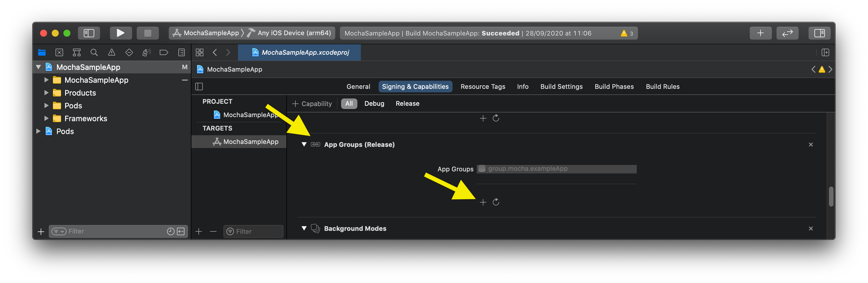Open the build warnings indicator in status bar

click(x=627, y=33)
